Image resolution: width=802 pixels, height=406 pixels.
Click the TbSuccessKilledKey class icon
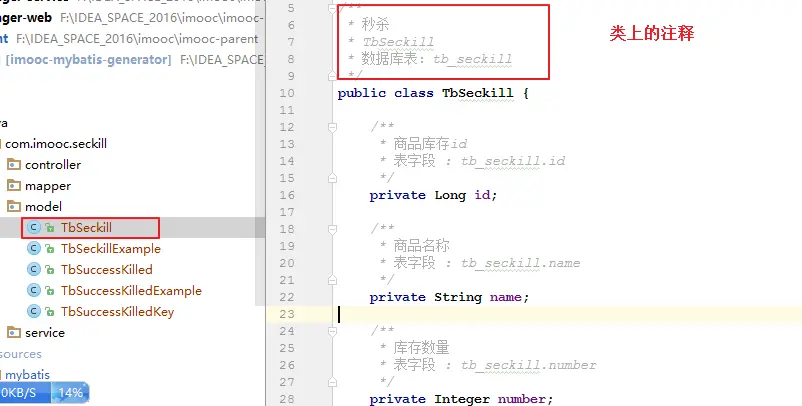34,311
